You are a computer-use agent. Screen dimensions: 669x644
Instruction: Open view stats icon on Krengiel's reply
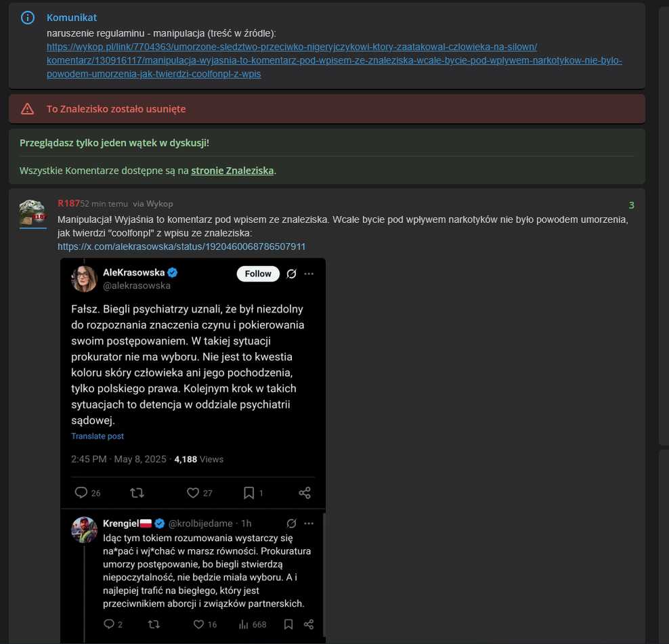244,624
